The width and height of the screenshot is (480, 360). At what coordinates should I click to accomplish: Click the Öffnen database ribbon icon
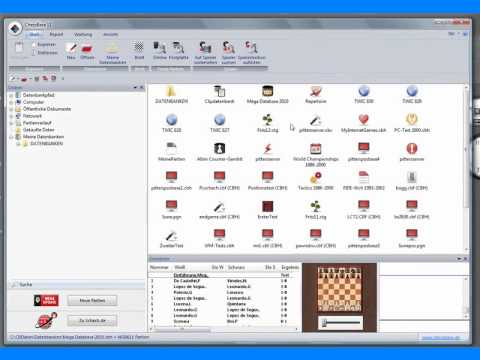click(87, 51)
